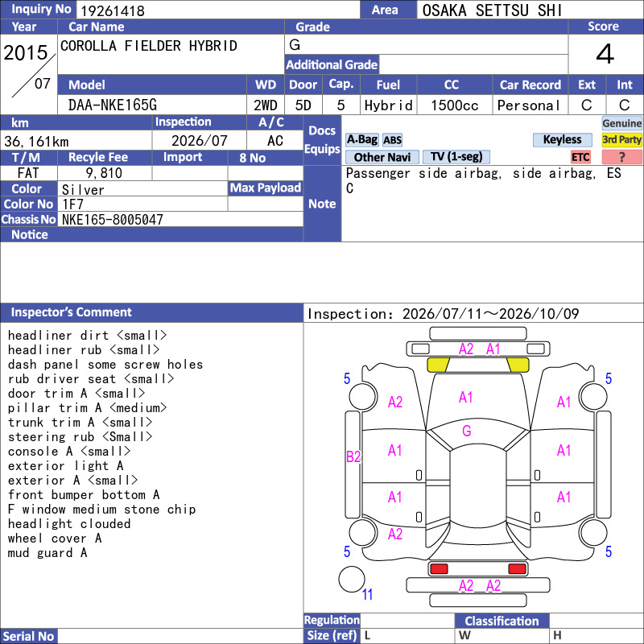
Task: Click comment 'pillar trim A <medium>'
Action: click(x=87, y=408)
